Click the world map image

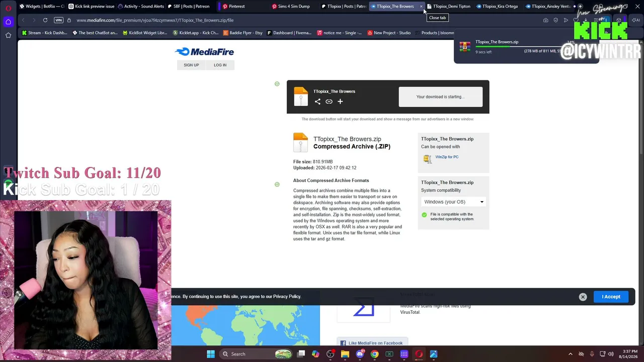(246, 326)
